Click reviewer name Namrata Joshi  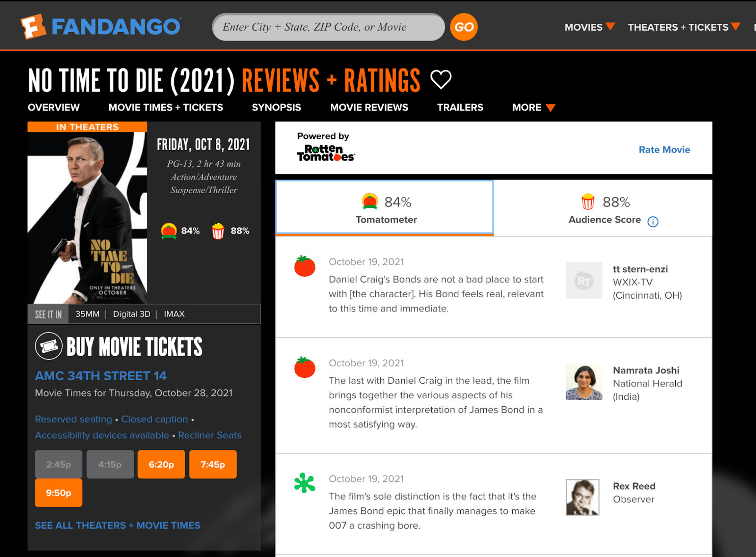[646, 370]
